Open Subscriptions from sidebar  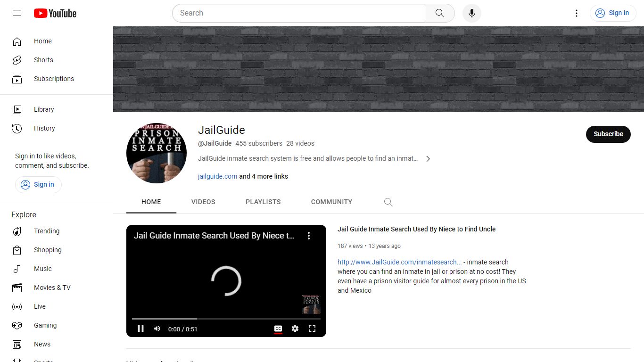pyautogui.click(x=57, y=79)
